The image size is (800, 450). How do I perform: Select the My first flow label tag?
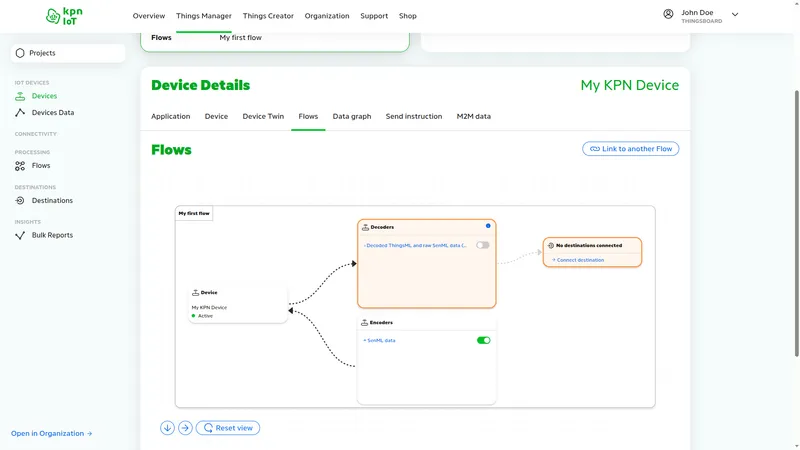[194, 213]
